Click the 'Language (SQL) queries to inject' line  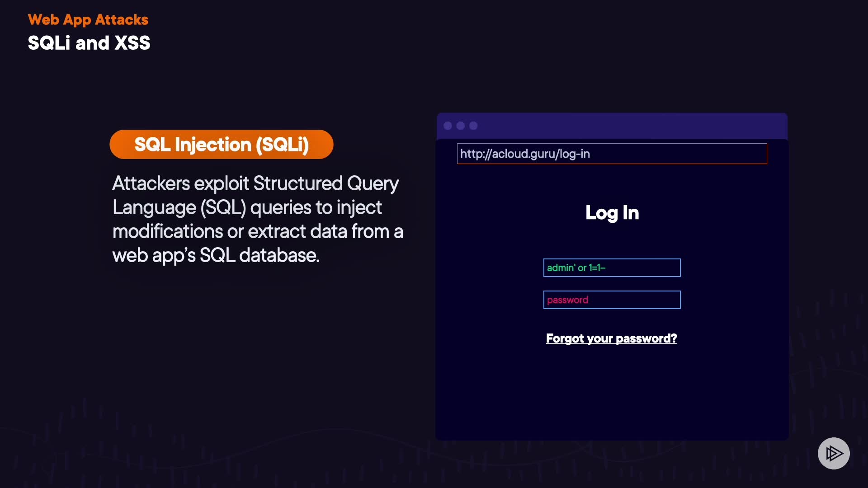point(247,207)
